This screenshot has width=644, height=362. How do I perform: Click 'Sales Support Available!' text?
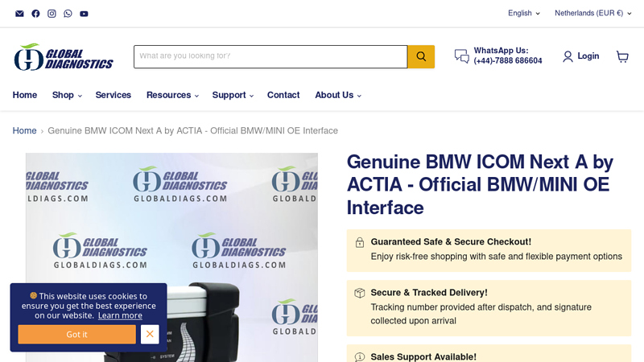[423, 356]
